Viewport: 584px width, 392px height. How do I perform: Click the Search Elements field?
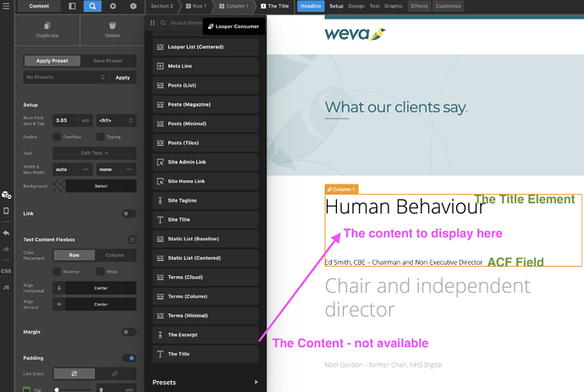(x=186, y=23)
